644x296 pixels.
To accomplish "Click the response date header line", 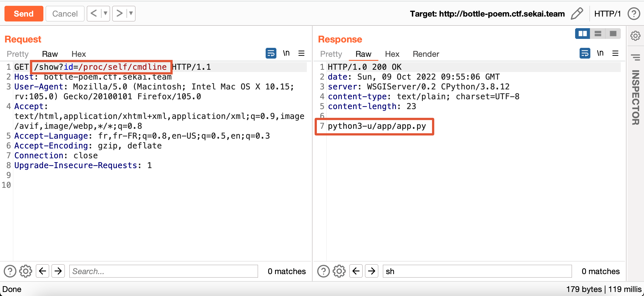I will 414,77.
